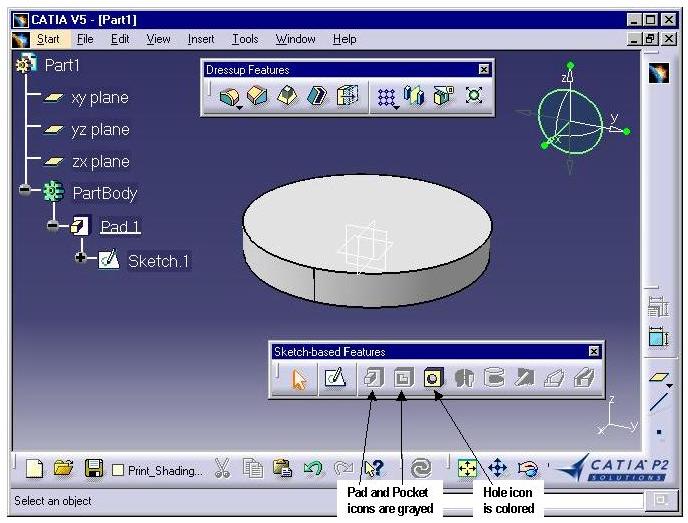The image size is (688, 523).
Task: Click the grayed Pad icon
Action: point(373,377)
